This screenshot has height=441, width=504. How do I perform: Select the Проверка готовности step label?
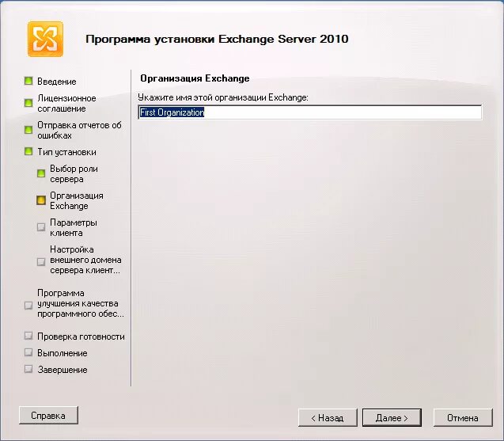point(81,336)
